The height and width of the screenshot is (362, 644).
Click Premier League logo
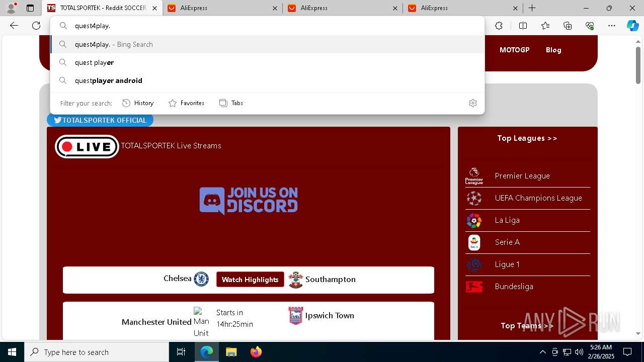[474, 176]
